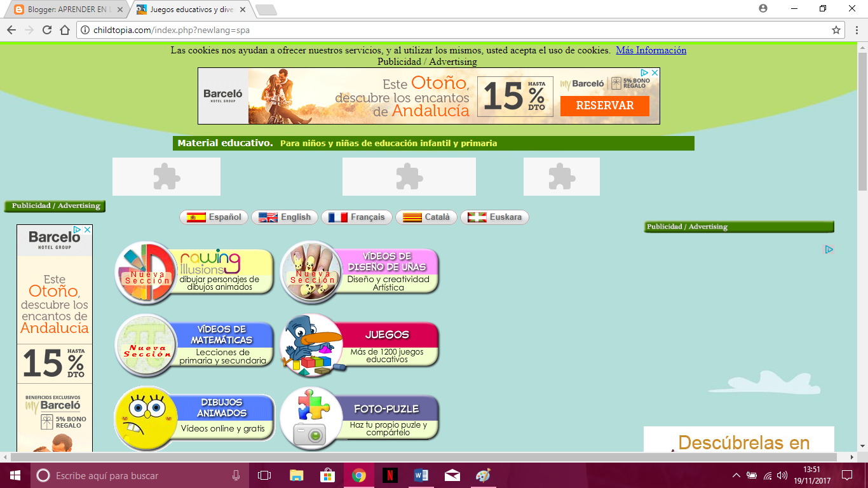Open Foto-Puzle with the camera puzzle icon

[x=310, y=417]
